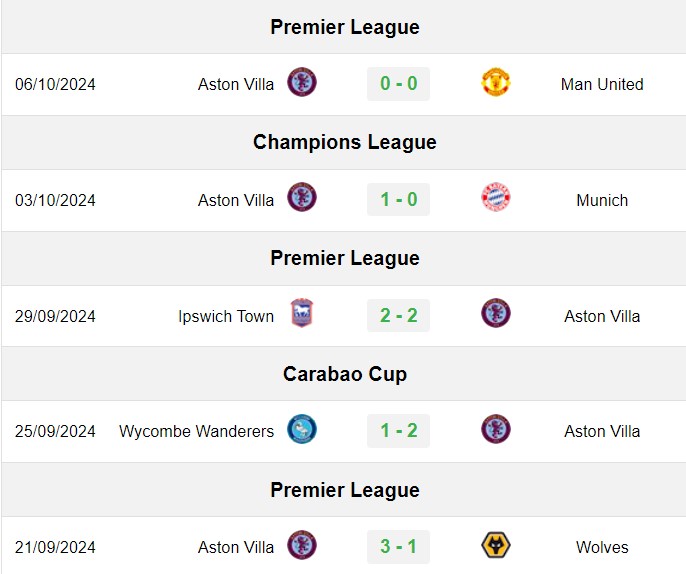
Task: Click the Ipswich Town crest
Action: pos(302,313)
